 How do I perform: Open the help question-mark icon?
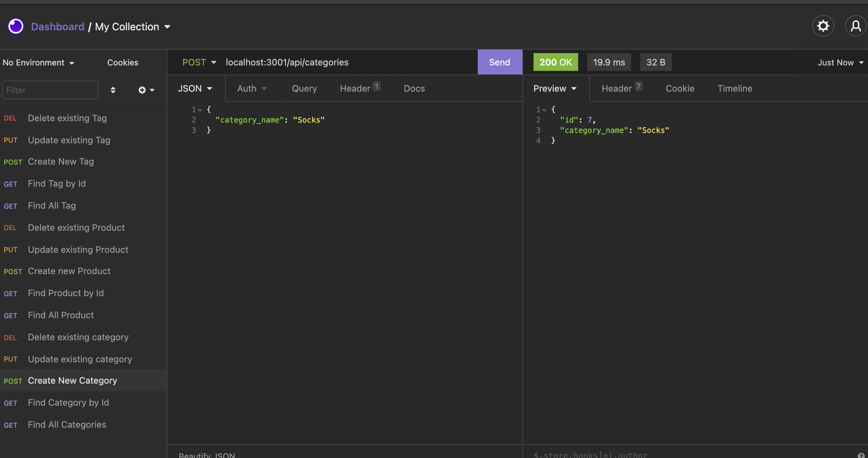coord(862,455)
